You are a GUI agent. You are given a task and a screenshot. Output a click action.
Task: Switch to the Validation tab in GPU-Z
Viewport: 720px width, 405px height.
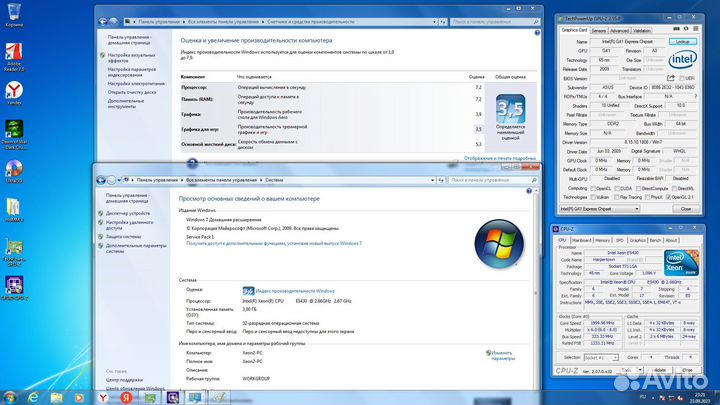click(641, 31)
